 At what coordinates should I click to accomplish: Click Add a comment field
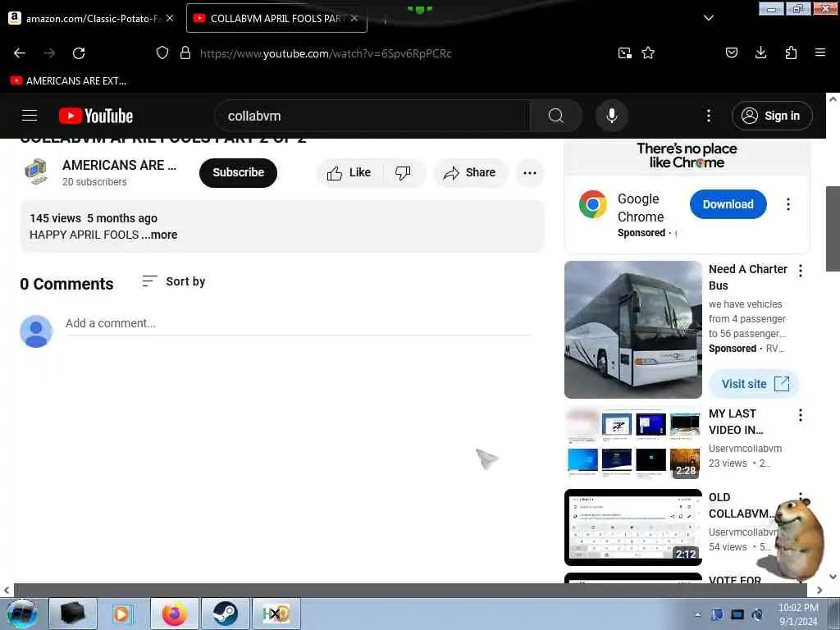pos(298,323)
